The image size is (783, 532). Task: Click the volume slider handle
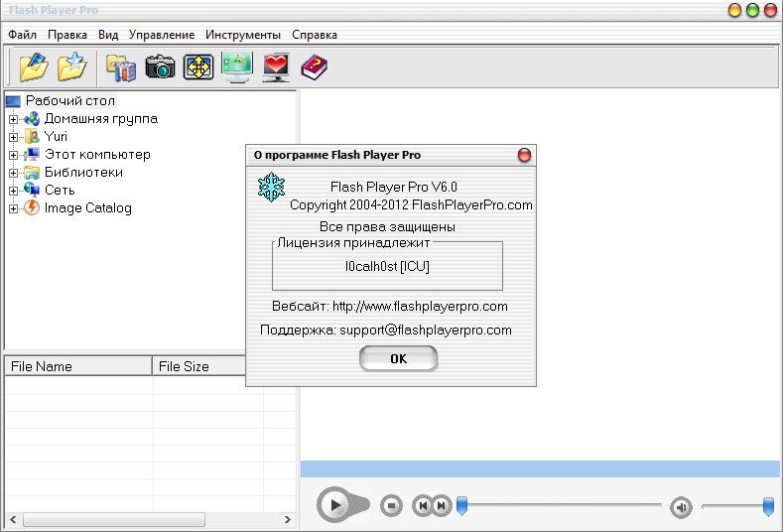point(768,507)
